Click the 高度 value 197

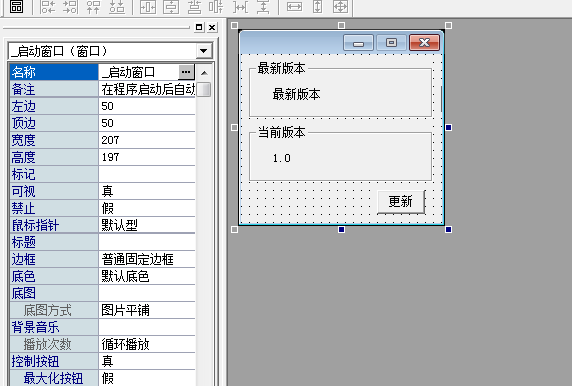point(147,157)
